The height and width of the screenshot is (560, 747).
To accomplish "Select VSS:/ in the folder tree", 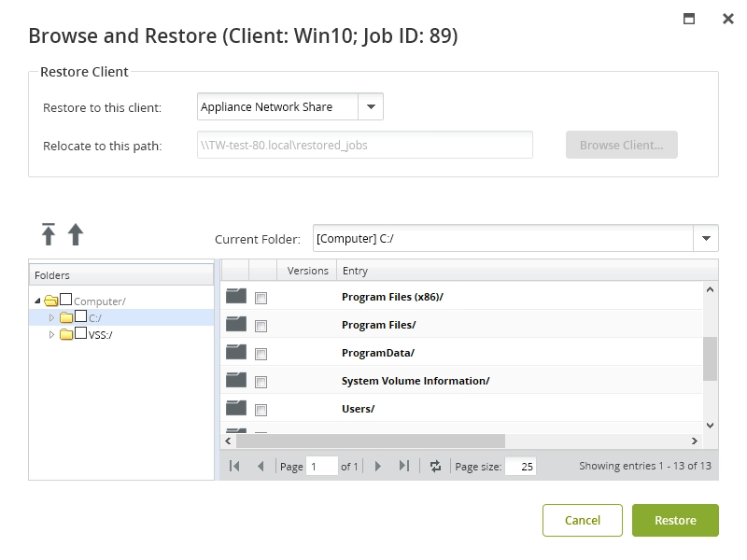I will click(x=101, y=335).
